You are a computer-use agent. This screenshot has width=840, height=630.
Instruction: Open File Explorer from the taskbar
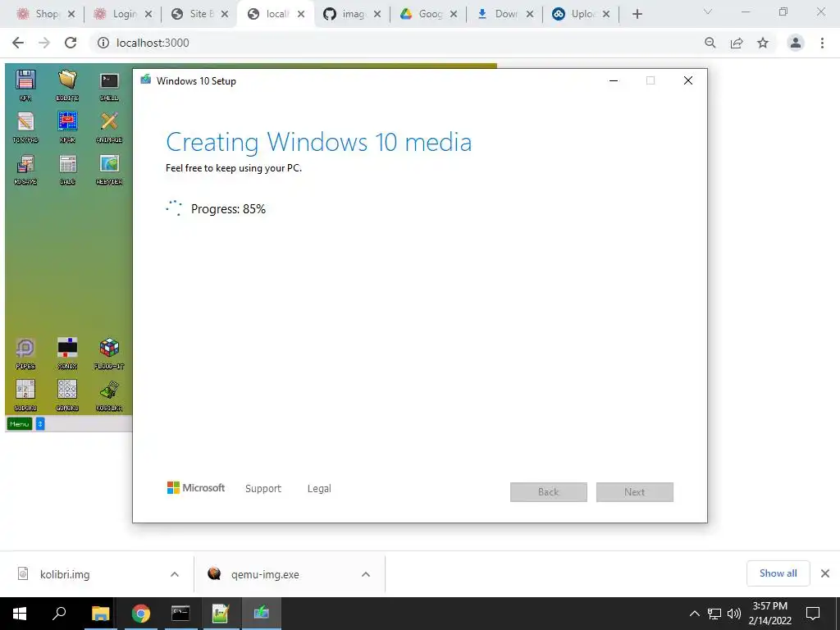[100, 614]
